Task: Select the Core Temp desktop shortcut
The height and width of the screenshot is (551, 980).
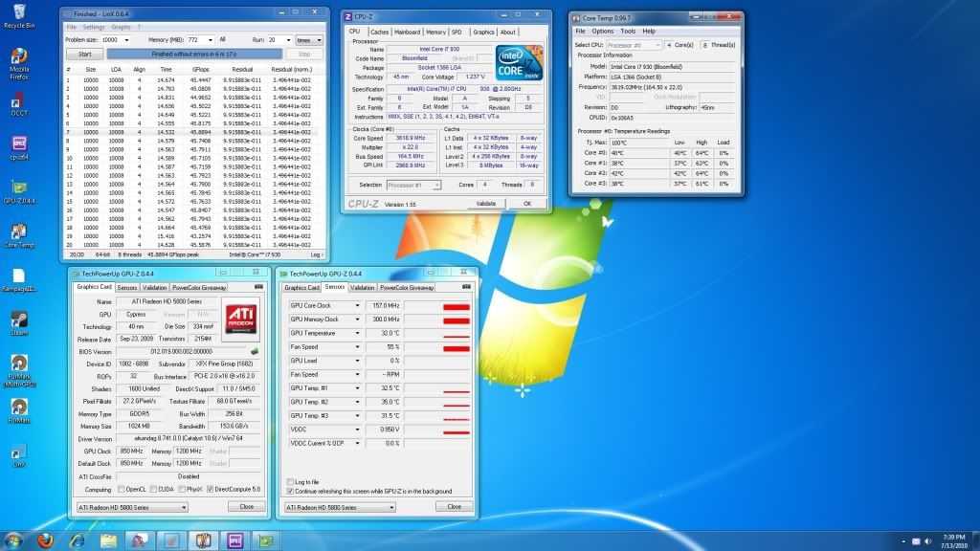Action: (19, 236)
